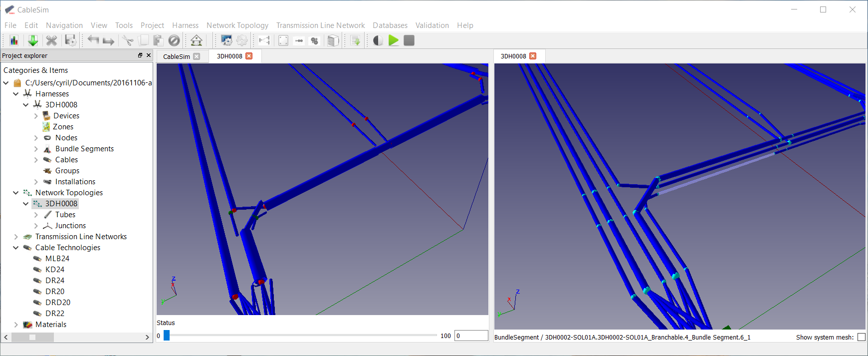Click the Zones map icon in tree
The width and height of the screenshot is (868, 356).
click(x=46, y=127)
